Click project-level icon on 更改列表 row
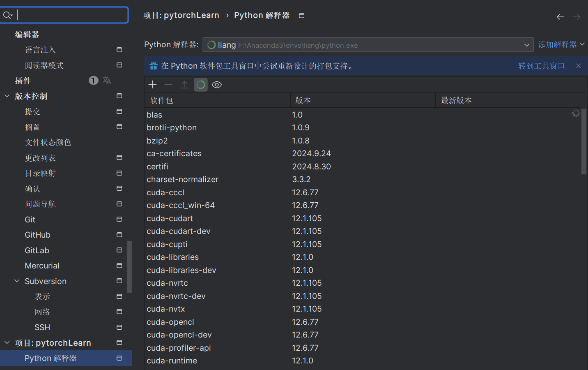 coord(119,157)
